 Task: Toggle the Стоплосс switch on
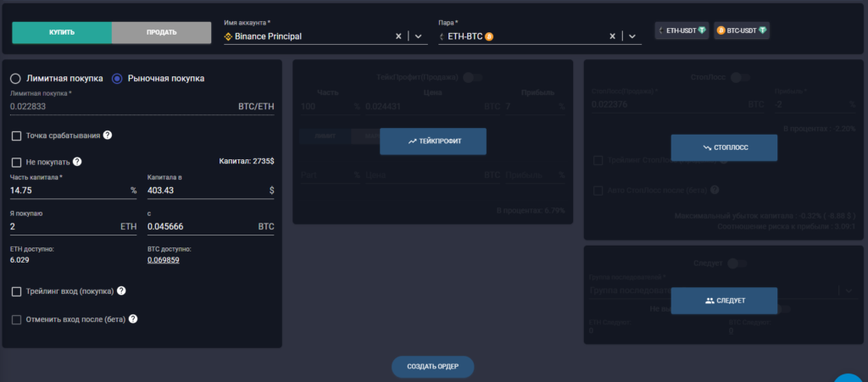click(x=741, y=78)
